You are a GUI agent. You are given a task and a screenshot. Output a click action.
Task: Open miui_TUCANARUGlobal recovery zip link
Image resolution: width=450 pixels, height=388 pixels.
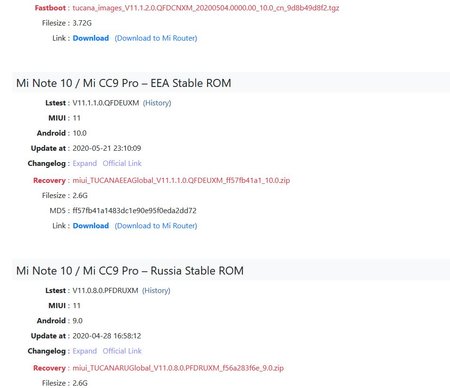click(x=178, y=368)
